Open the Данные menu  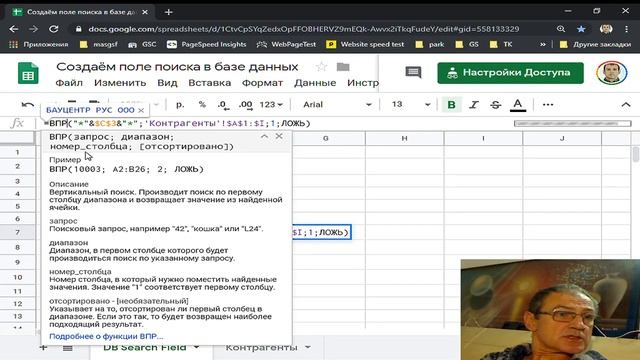click(x=315, y=83)
